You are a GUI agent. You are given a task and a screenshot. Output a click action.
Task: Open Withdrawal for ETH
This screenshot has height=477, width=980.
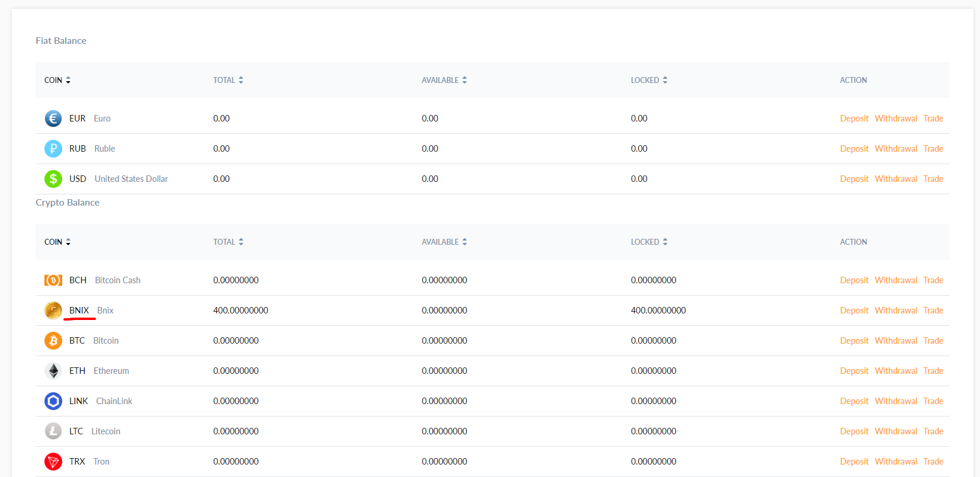(896, 371)
